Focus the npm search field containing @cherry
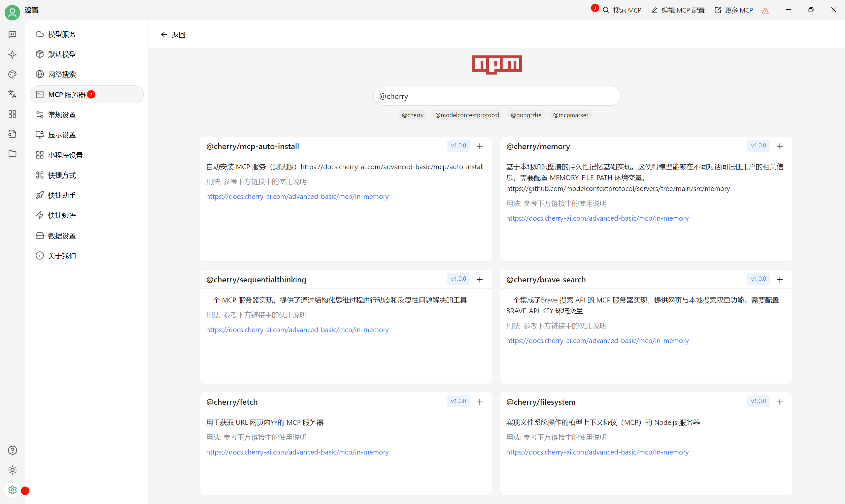This screenshot has width=845, height=504. tap(496, 96)
